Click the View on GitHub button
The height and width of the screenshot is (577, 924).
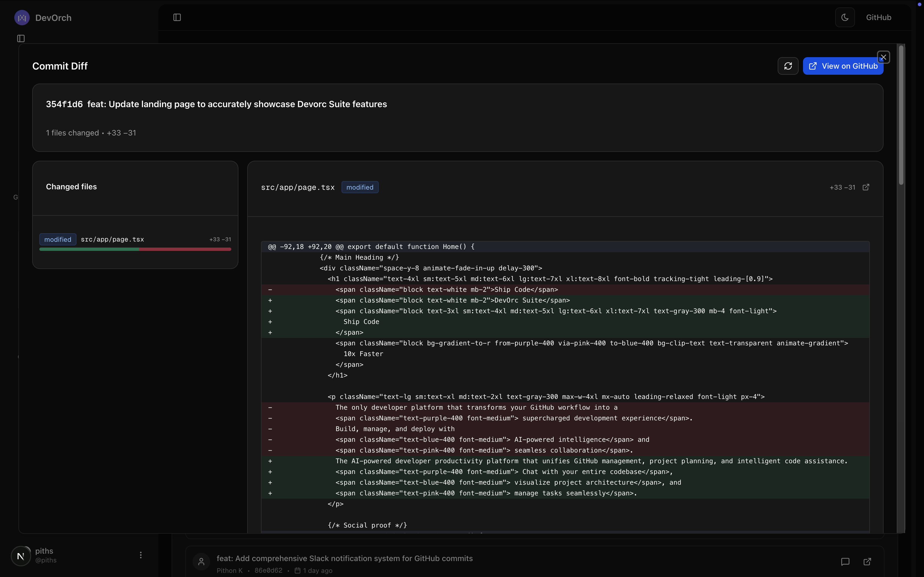843,66
